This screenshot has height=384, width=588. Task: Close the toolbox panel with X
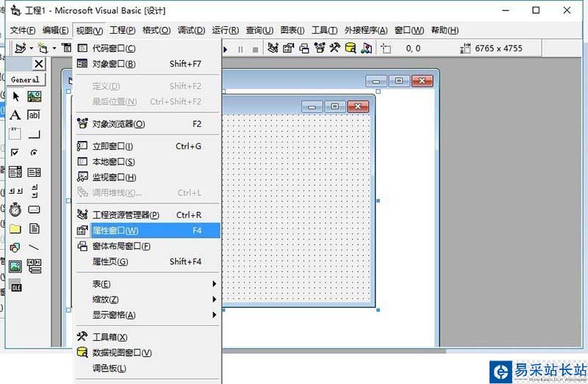click(x=39, y=64)
